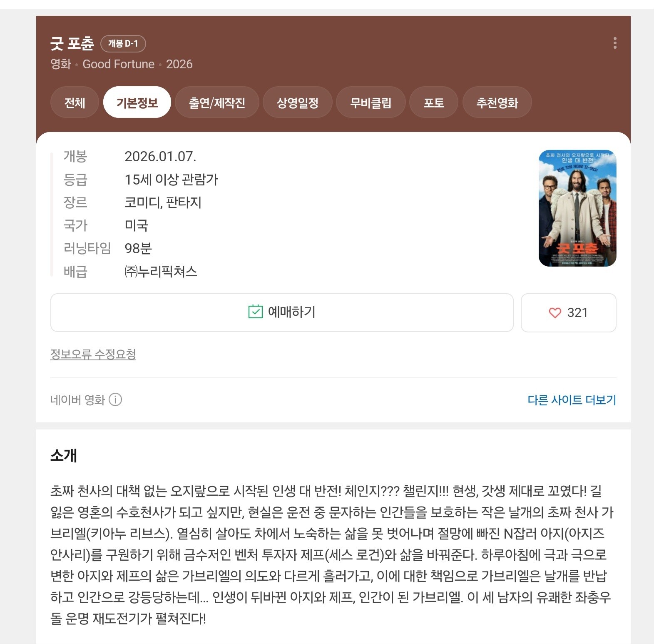654x644 pixels.
Task: Select the 전체 tab
Action: click(x=75, y=102)
